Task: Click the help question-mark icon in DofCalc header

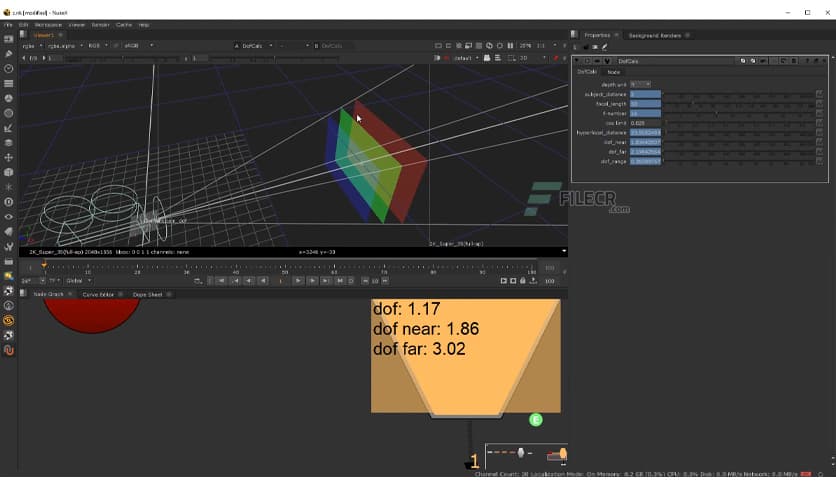Action: (807, 61)
